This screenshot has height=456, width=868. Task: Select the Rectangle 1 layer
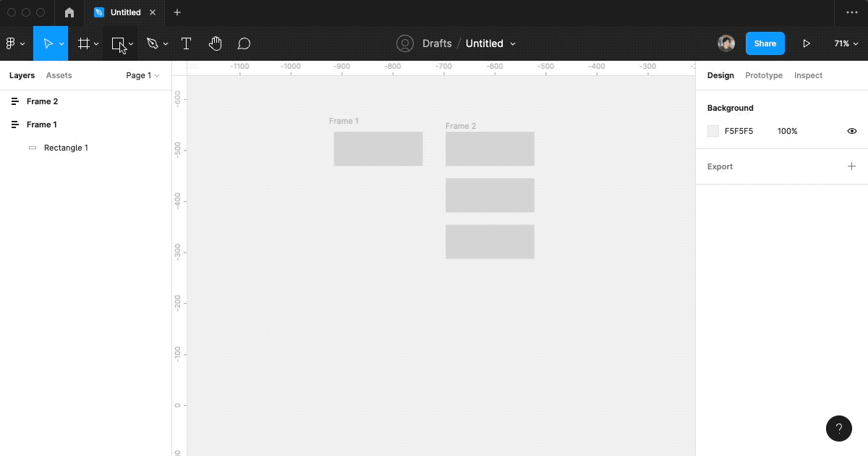66,148
